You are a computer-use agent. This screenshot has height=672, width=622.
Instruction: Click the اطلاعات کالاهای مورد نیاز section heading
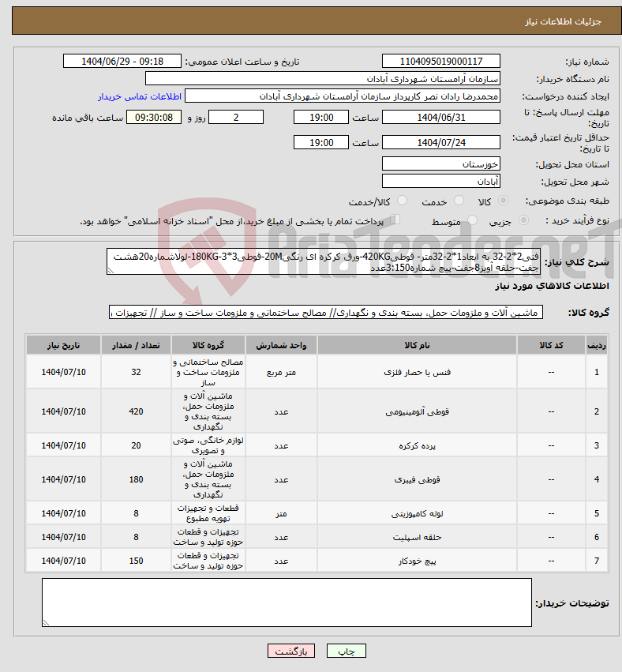coord(552,286)
